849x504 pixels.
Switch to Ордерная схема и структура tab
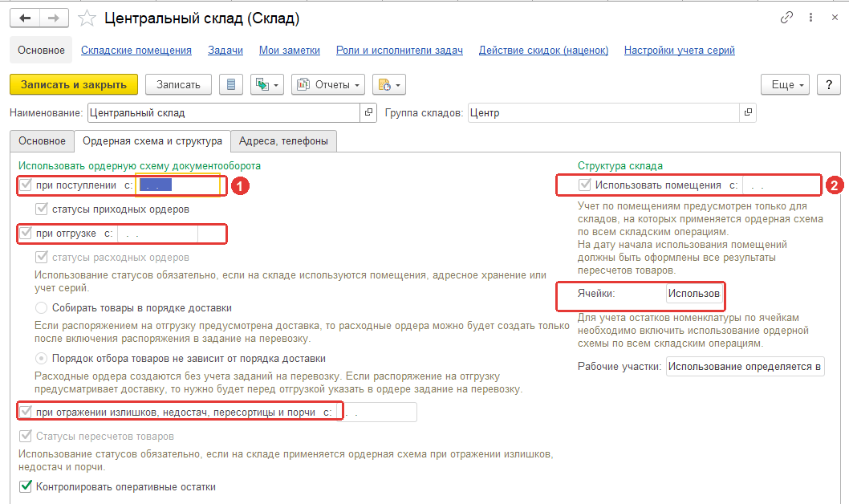[x=152, y=140]
